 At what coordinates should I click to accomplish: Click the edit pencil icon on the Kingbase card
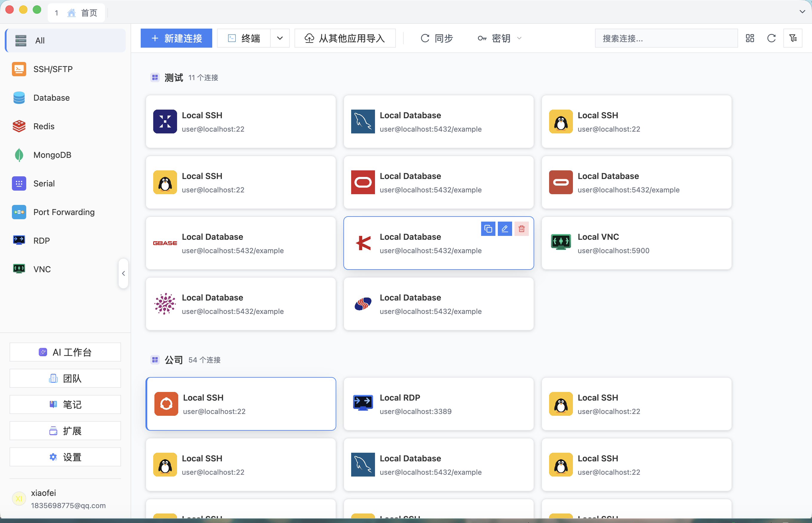[x=505, y=229]
